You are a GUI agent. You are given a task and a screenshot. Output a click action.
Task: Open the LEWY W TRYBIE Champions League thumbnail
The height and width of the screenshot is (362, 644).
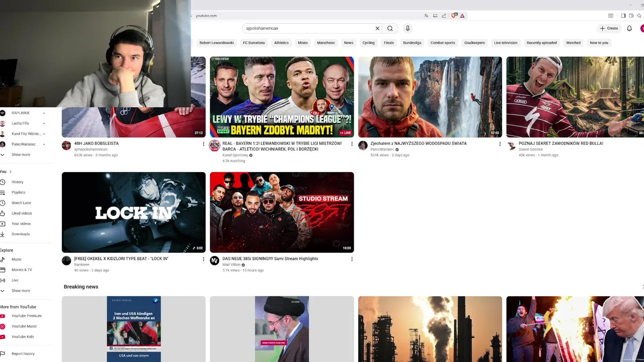pyautogui.click(x=282, y=97)
